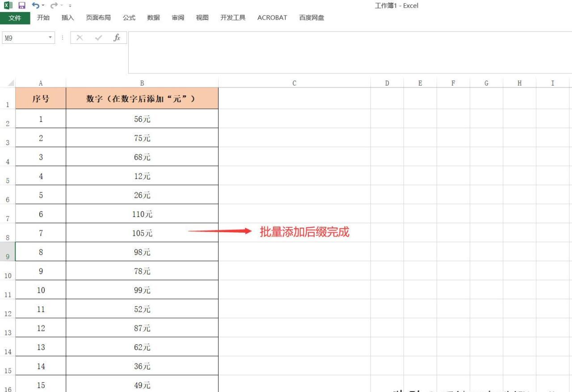The image size is (572, 392).
Task: Click cell containing 36元
Action: [x=142, y=366]
